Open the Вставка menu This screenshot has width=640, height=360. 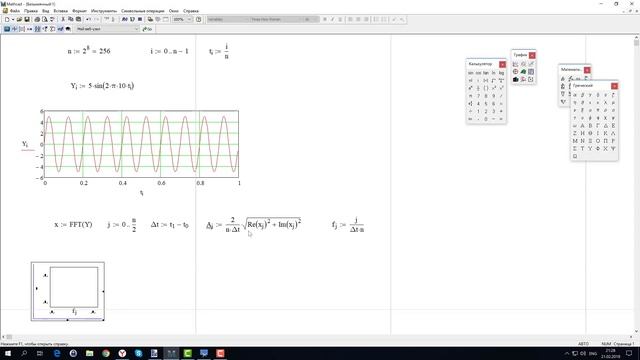[60, 11]
